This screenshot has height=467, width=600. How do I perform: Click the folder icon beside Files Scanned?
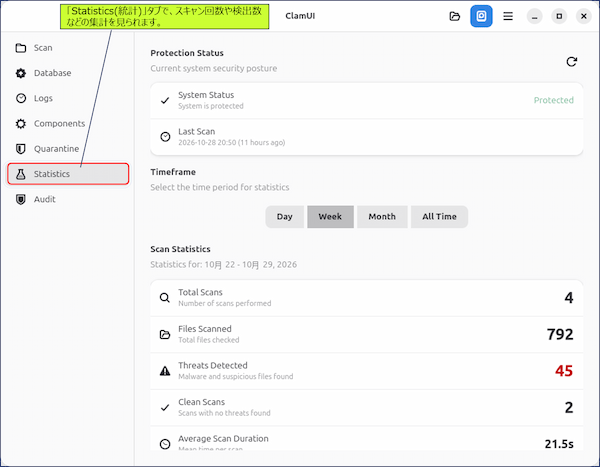(x=165, y=335)
